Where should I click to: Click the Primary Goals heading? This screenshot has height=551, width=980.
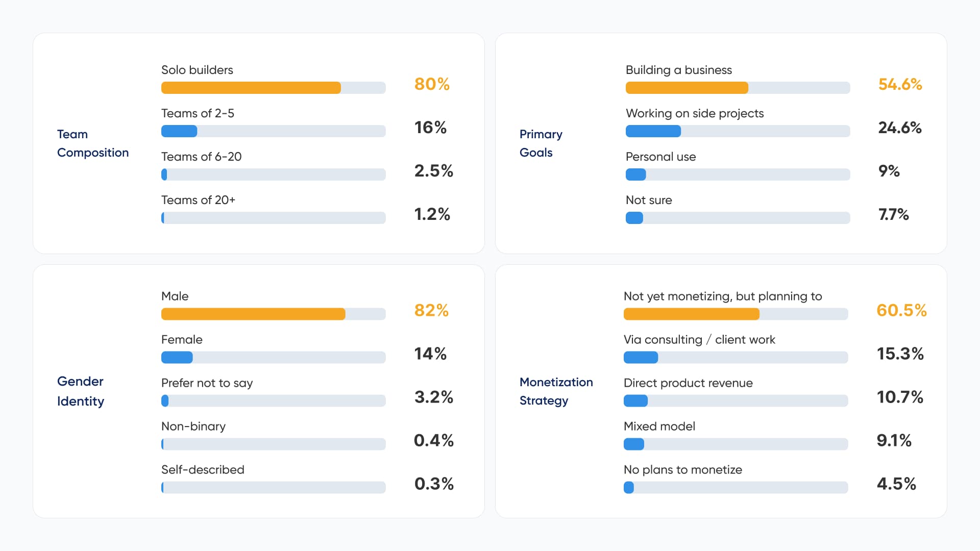point(541,143)
